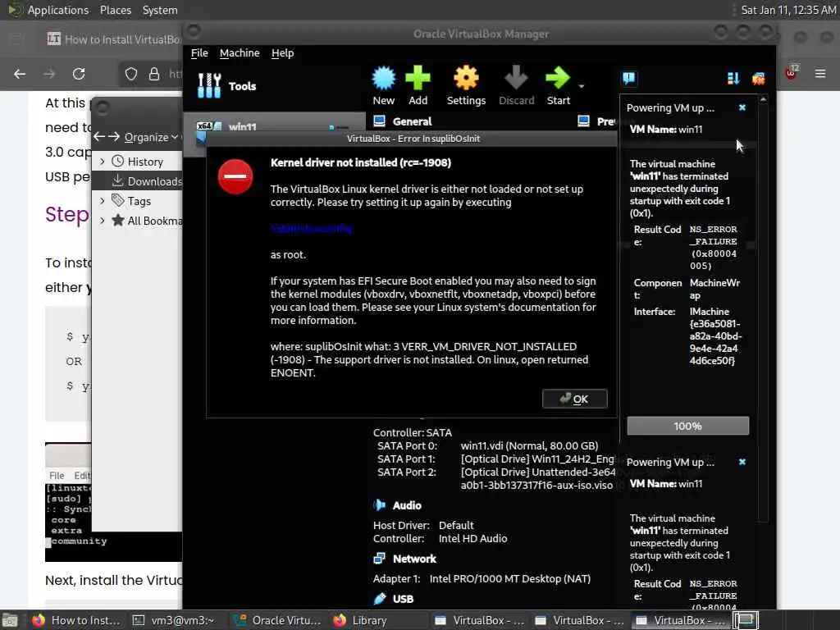This screenshot has height=630, width=840.
Task: Open the Places menu
Action: point(115,10)
